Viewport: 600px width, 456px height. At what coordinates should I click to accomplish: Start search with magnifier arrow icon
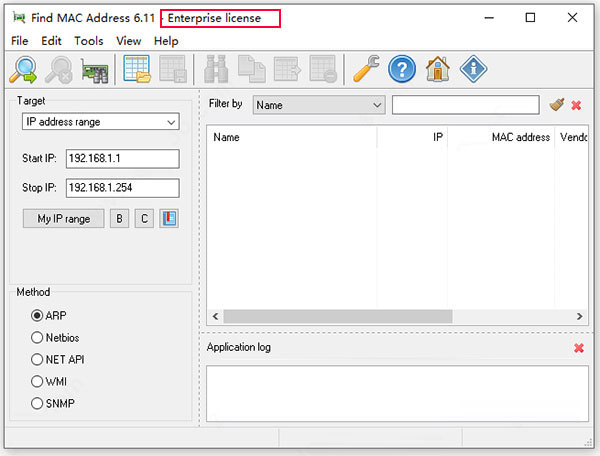click(23, 70)
